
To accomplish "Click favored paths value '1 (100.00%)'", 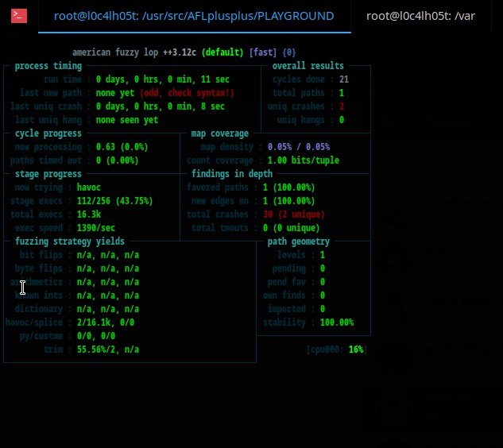I will click(288, 187).
